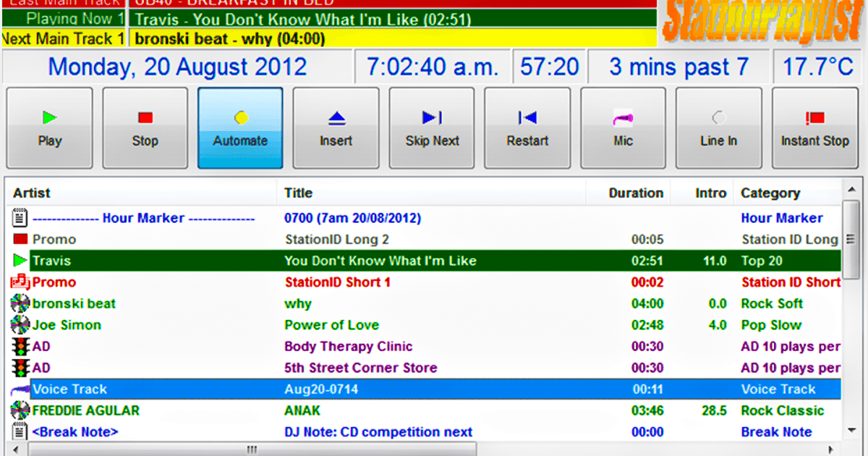Click the Hour Marker notepad icon
The width and height of the screenshot is (868, 456).
[x=20, y=218]
